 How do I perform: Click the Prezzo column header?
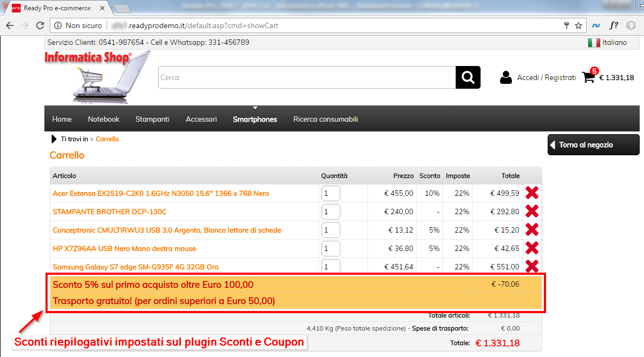403,176
